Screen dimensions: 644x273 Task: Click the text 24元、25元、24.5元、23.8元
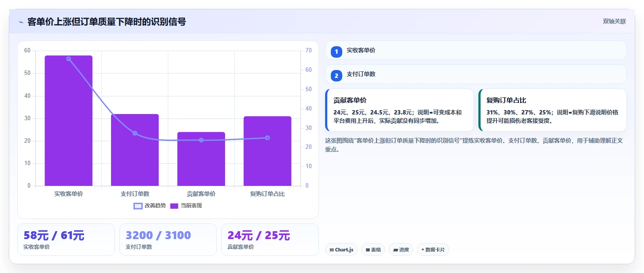click(373, 112)
